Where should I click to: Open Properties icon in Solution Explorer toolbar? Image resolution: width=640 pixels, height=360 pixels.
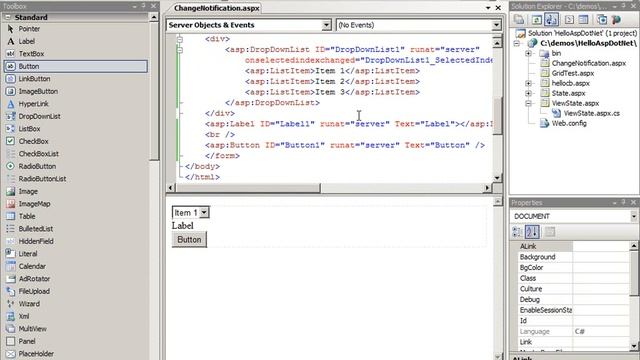click(519, 19)
